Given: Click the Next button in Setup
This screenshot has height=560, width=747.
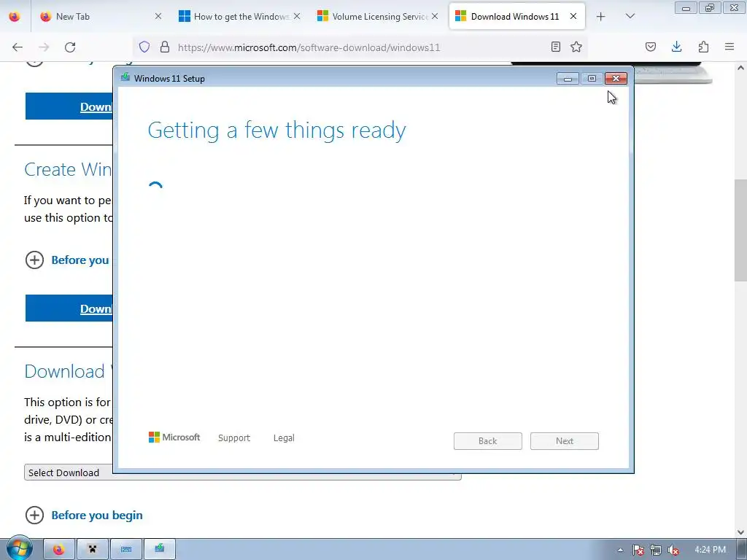Looking at the screenshot, I should coord(565,441).
